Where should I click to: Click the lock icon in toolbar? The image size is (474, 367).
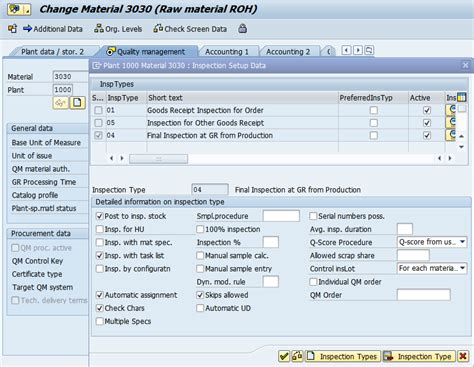point(243,29)
